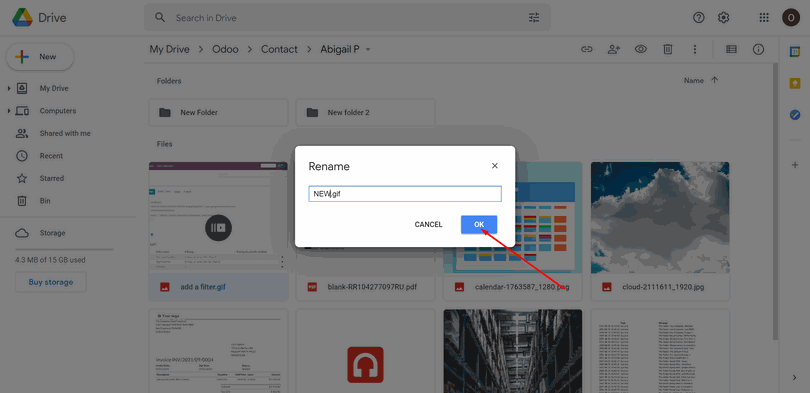Screen dimensions: 810x393
Task: Open the More actions three-dot menu
Action: tap(695, 49)
